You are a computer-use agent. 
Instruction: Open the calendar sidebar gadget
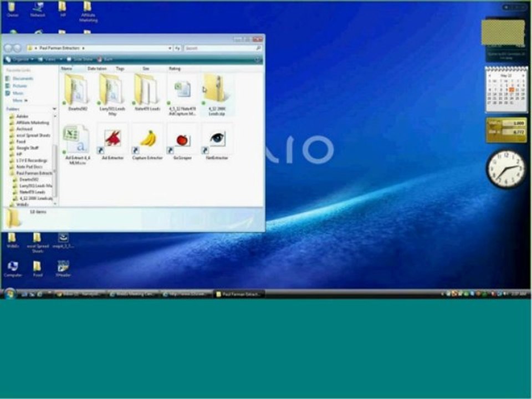pyautogui.click(x=507, y=89)
